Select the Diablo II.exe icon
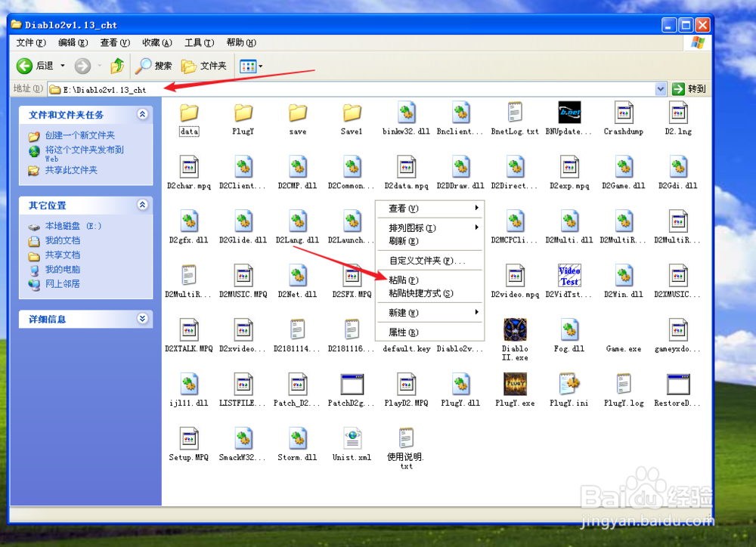 click(x=515, y=329)
